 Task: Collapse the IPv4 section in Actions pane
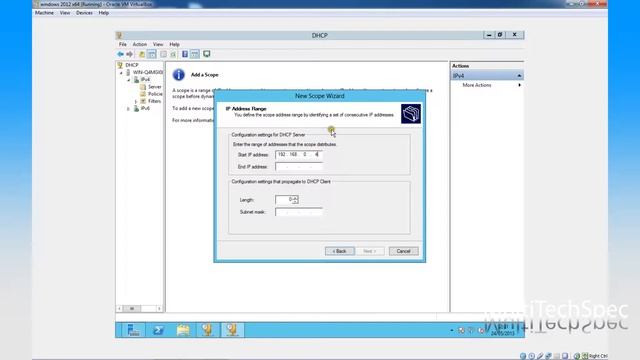pos(519,76)
